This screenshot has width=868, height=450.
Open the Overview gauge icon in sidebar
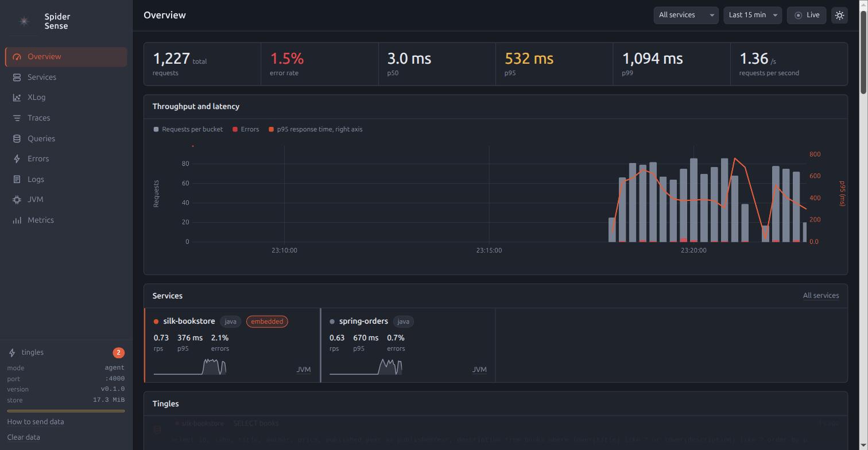[17, 57]
